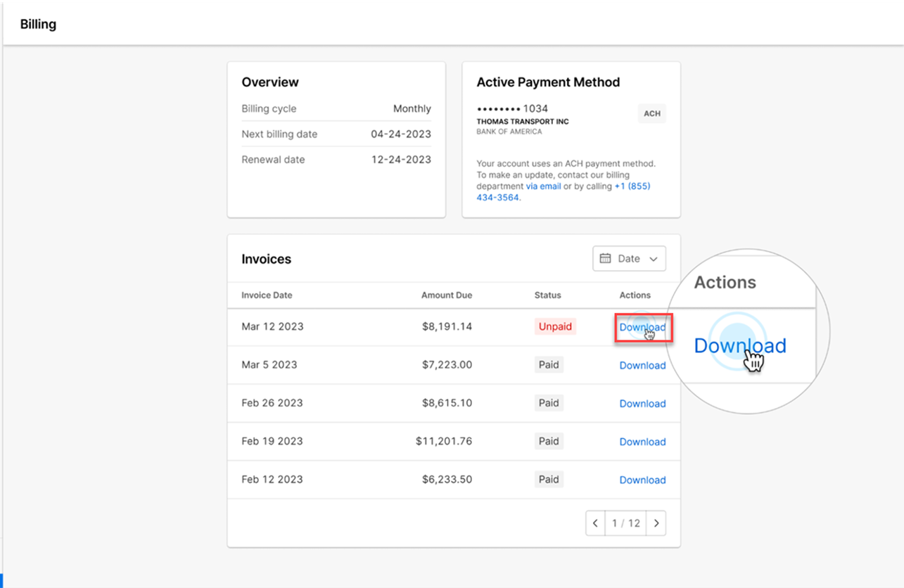This screenshot has width=904, height=588.
Task: Click the BANK OF AMERICA label
Action: pos(509,132)
